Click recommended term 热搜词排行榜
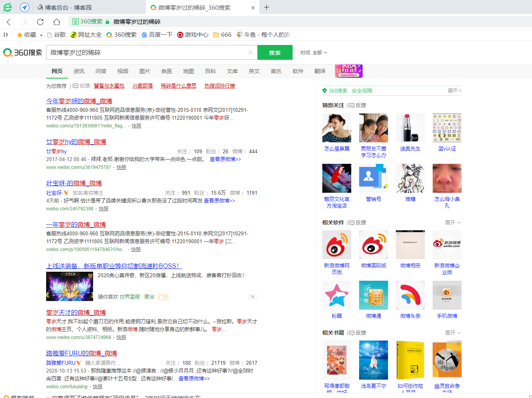 pyautogui.click(x=220, y=86)
